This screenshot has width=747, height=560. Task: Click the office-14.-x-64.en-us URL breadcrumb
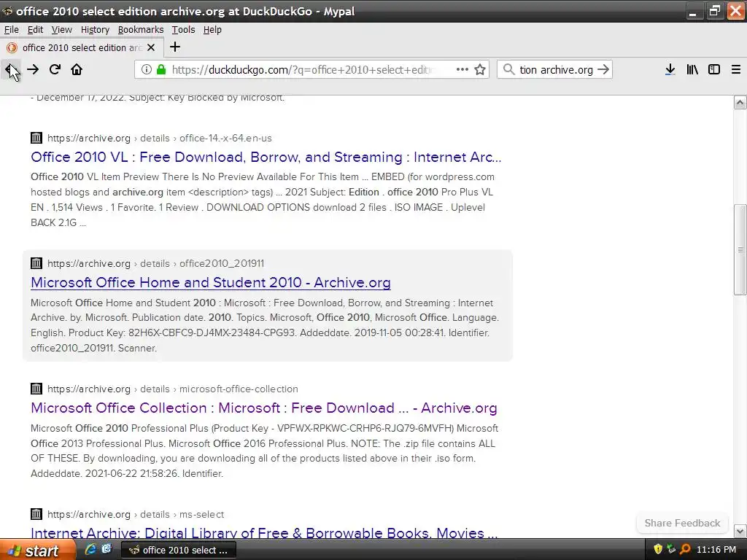tap(225, 138)
